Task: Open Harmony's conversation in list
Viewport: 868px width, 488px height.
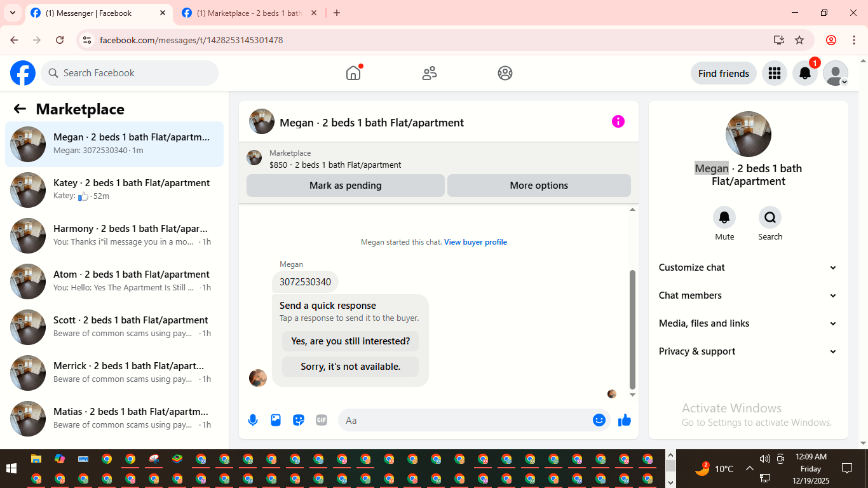Action: [114, 235]
